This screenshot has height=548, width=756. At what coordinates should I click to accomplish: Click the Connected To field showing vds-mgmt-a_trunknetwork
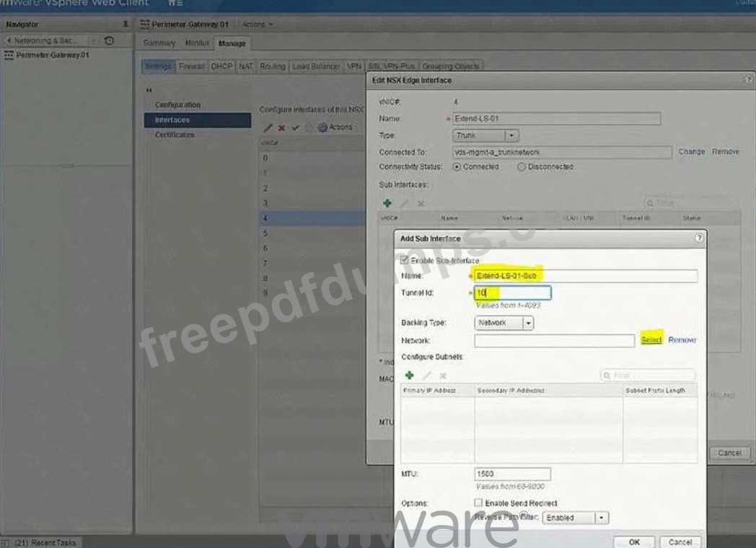pyautogui.click(x=562, y=152)
